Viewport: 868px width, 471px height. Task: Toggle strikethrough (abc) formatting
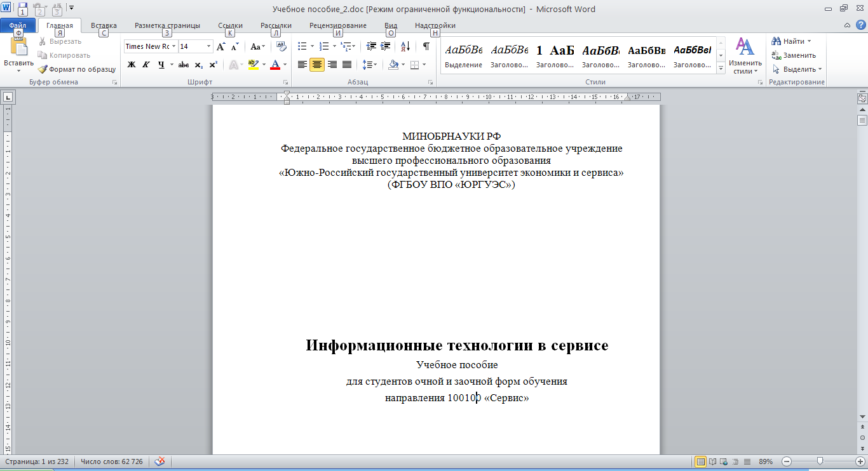(x=184, y=65)
